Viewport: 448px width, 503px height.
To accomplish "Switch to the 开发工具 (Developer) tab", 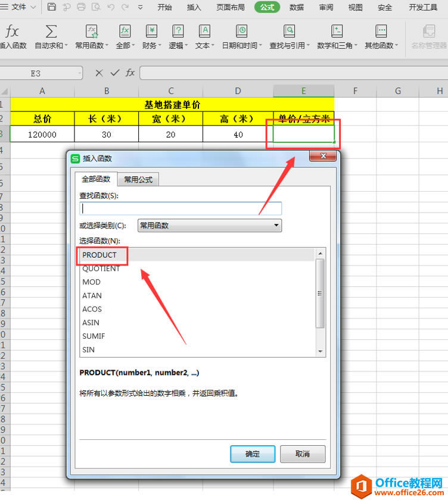I will click(423, 7).
